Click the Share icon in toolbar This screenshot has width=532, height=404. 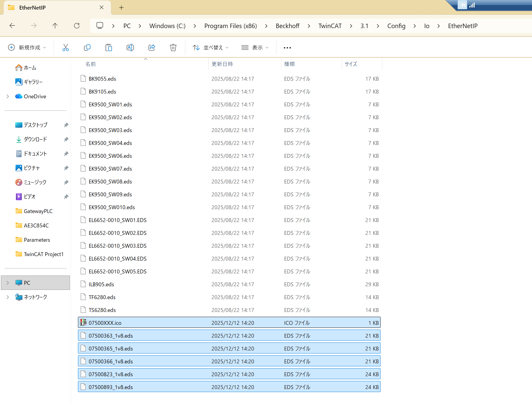coord(152,48)
